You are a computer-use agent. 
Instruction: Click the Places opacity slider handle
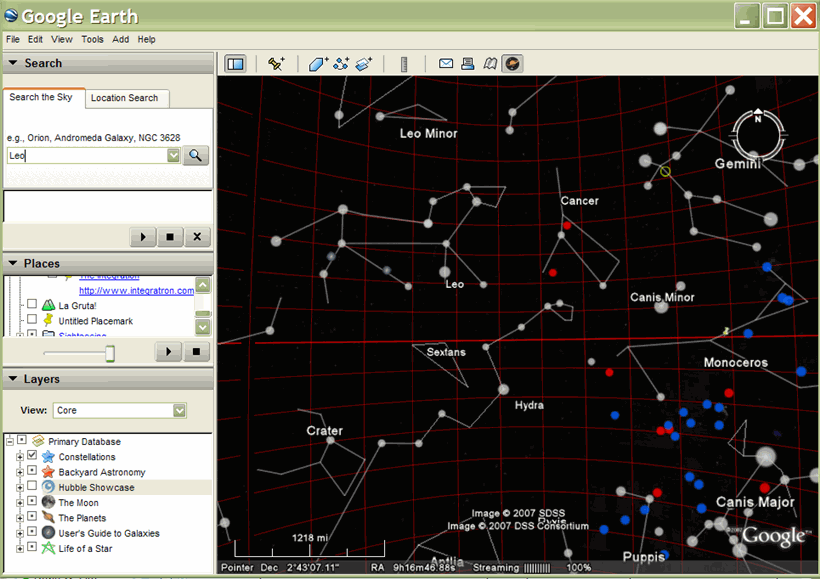coord(110,353)
